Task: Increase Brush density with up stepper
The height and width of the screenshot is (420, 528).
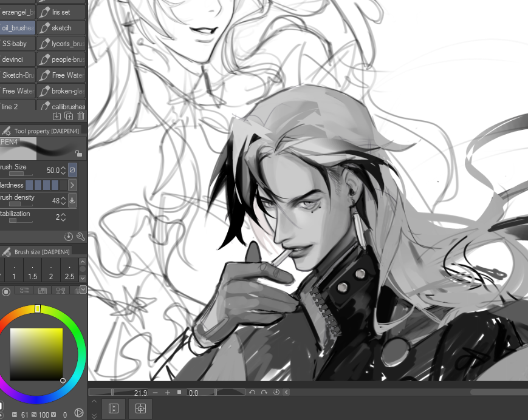Action: click(x=63, y=198)
